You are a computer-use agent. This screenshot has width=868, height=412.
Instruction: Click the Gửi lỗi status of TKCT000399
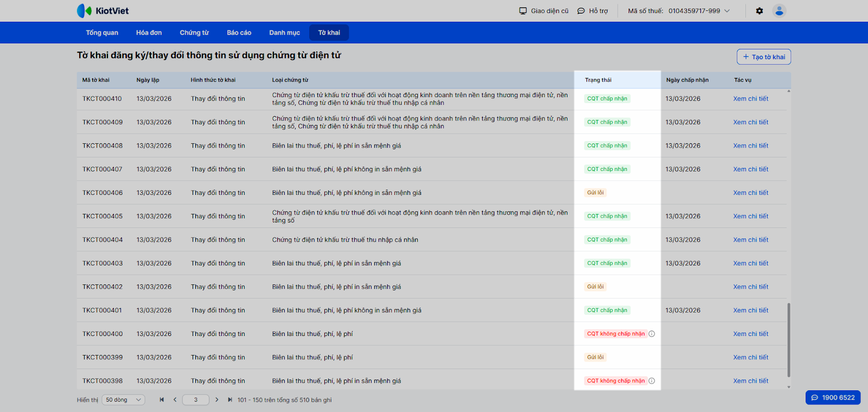point(596,357)
